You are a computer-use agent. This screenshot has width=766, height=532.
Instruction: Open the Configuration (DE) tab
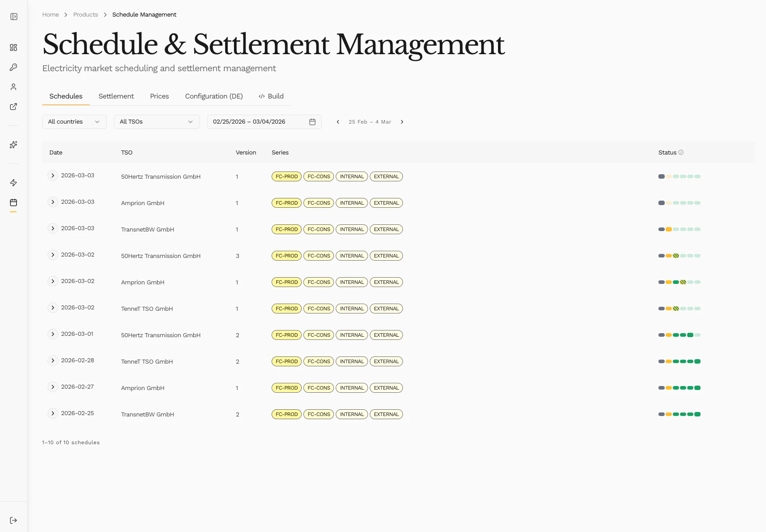pyautogui.click(x=214, y=96)
